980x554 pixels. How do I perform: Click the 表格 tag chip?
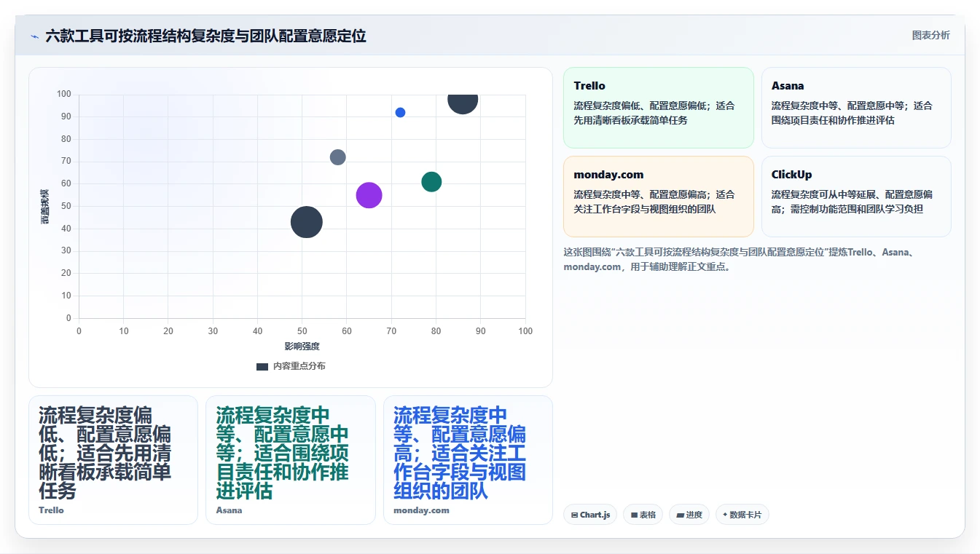(643, 515)
